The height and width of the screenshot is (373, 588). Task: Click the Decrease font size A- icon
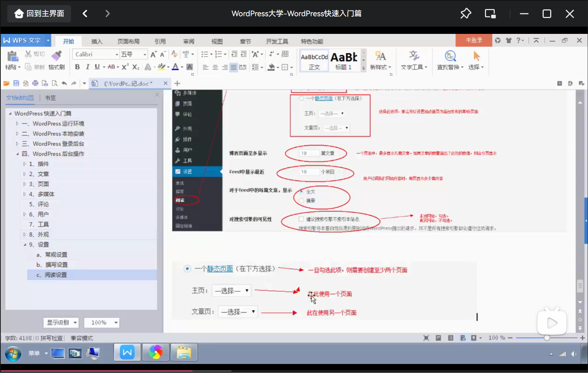coord(163,54)
